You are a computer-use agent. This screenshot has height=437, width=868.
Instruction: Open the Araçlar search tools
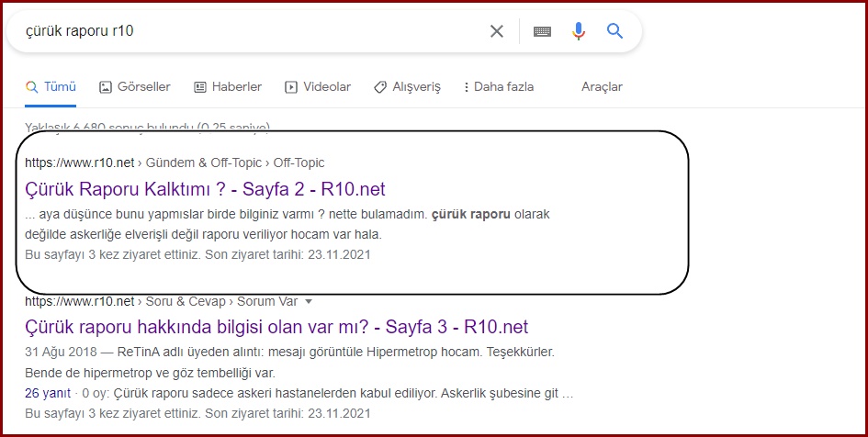click(602, 87)
